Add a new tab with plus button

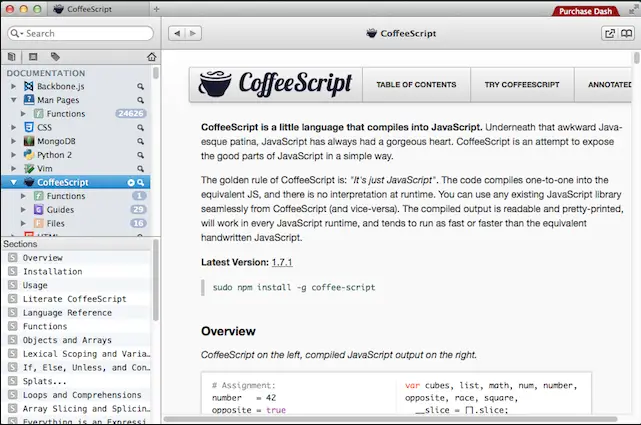tap(156, 9)
